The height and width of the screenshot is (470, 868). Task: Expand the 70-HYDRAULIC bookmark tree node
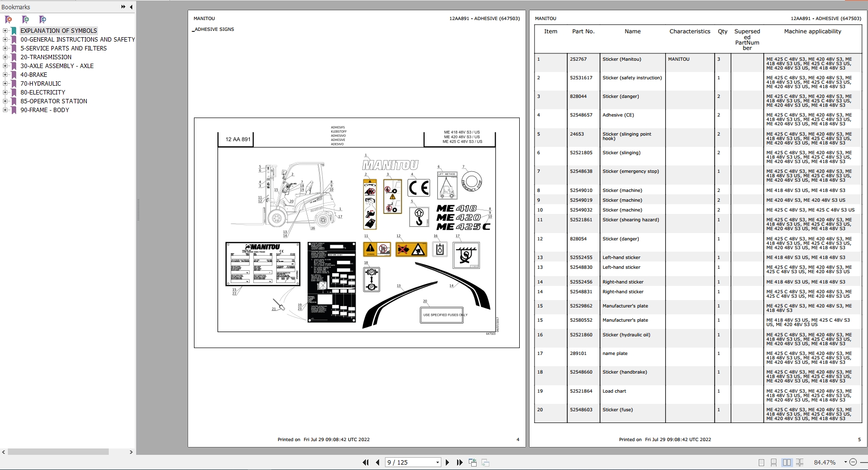pos(5,84)
